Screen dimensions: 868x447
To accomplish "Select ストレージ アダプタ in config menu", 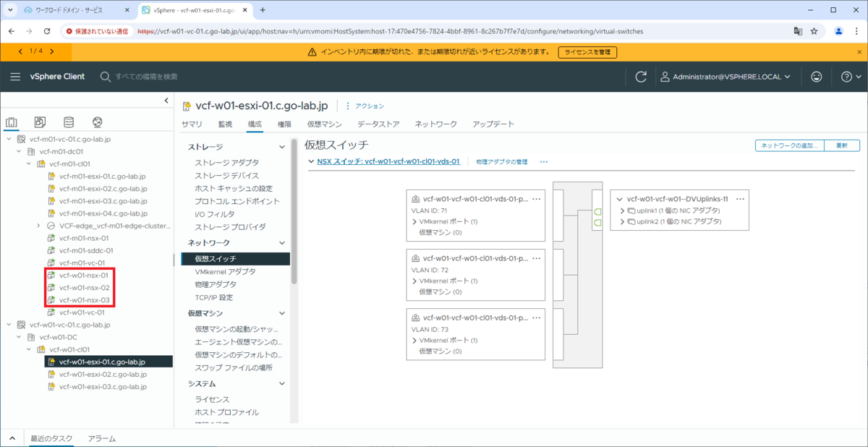I will pyautogui.click(x=226, y=163).
